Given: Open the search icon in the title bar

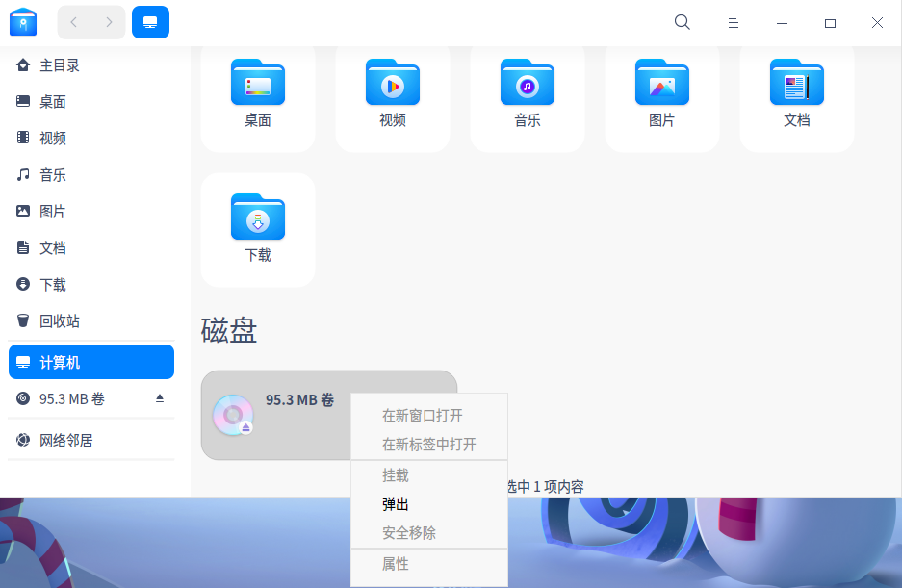Looking at the screenshot, I should (x=682, y=21).
